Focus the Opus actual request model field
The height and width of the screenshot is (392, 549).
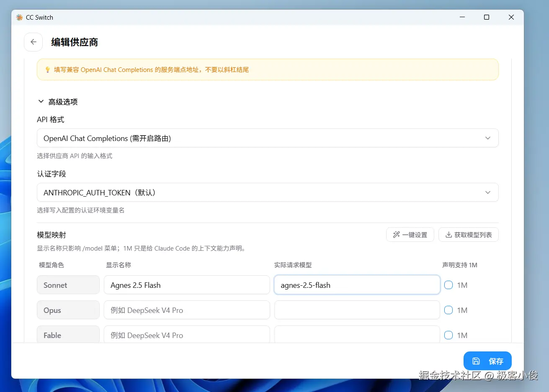pyautogui.click(x=357, y=310)
